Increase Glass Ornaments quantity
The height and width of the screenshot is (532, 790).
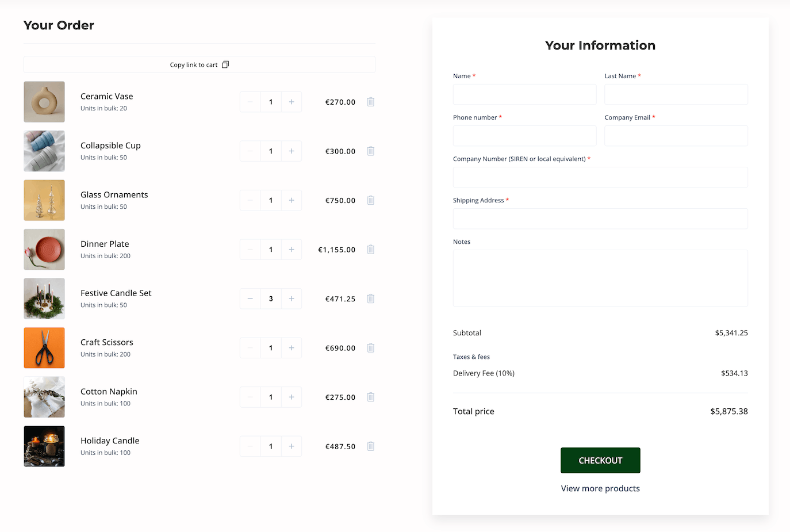click(292, 200)
